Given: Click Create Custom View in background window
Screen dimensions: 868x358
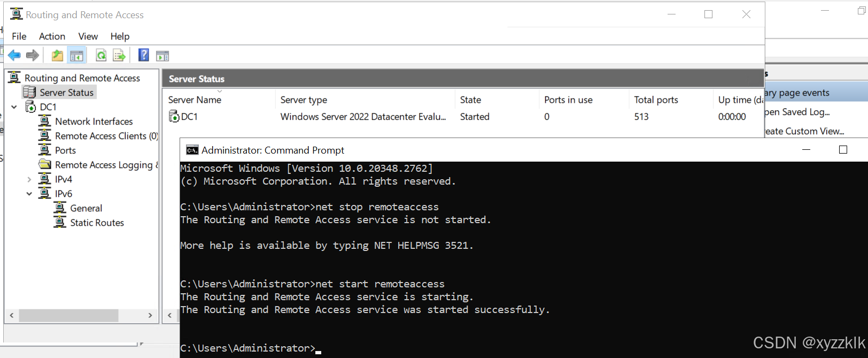Looking at the screenshot, I should (x=804, y=131).
